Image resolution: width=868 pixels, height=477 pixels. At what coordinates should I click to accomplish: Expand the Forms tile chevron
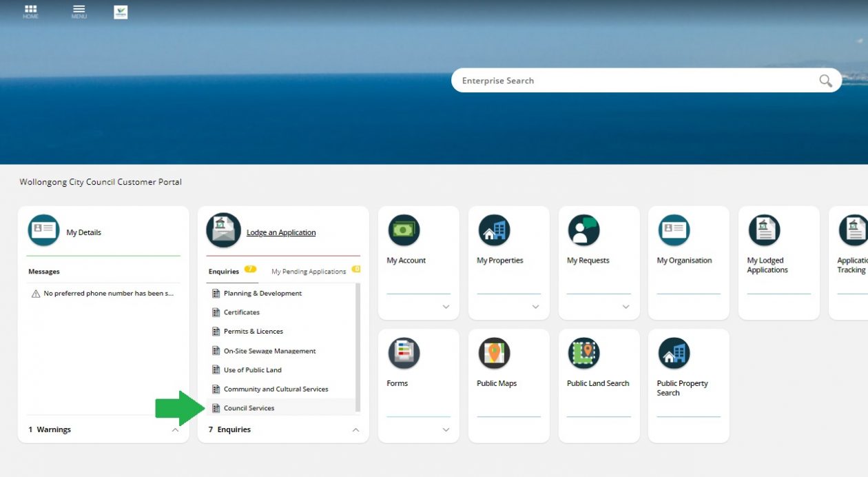(446, 429)
